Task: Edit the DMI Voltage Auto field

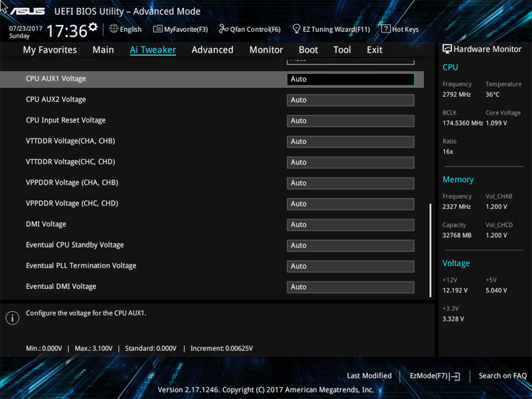Action: (x=350, y=225)
